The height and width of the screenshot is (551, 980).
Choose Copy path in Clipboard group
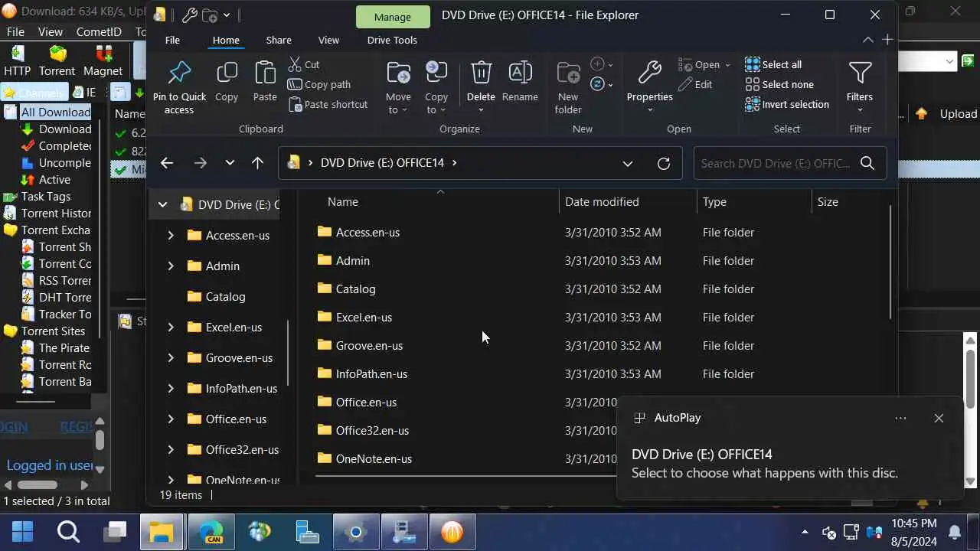click(319, 84)
